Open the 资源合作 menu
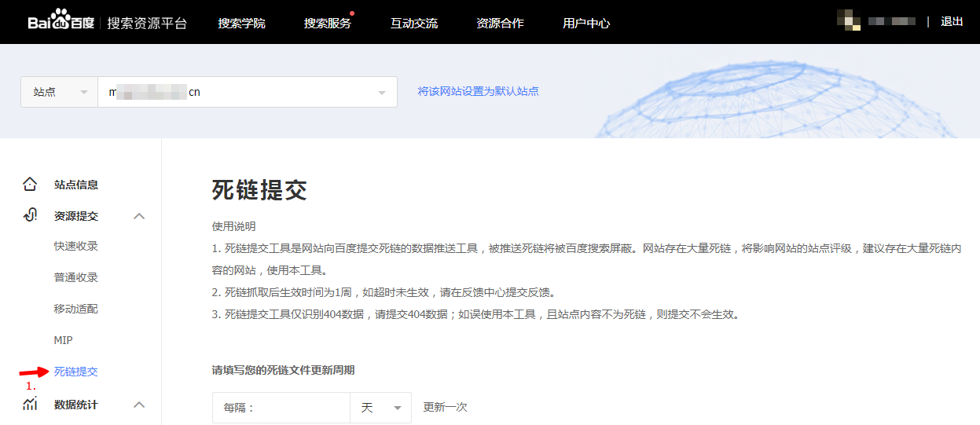980x425 pixels. point(500,23)
